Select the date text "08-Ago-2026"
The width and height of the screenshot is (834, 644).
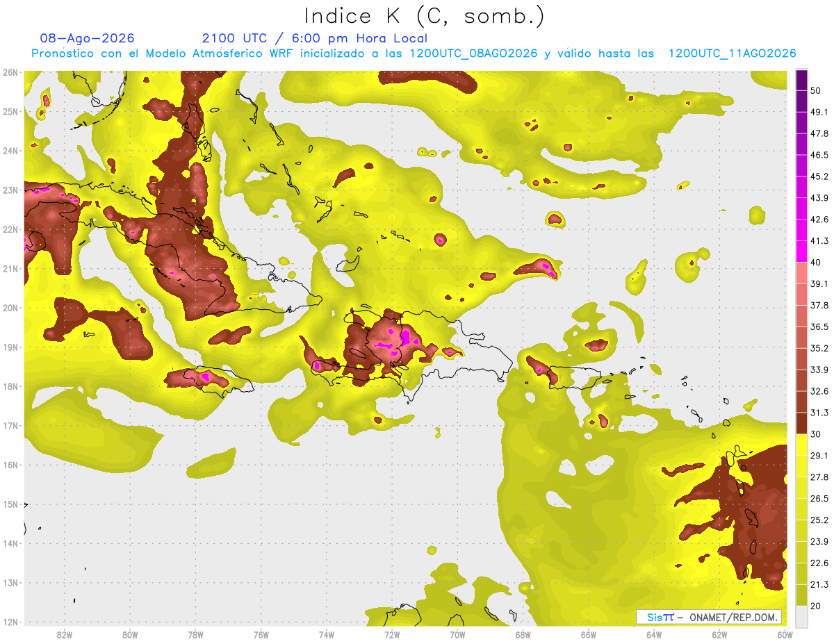[88, 38]
